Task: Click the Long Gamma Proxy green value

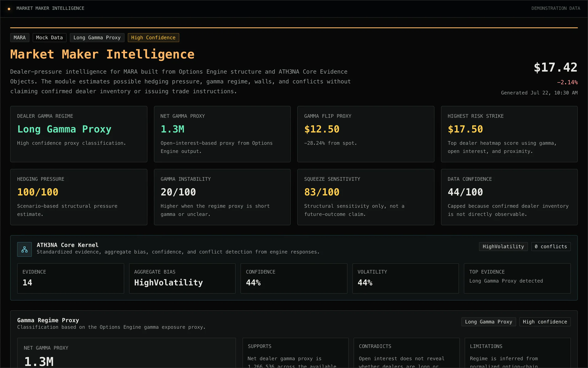Action: tap(64, 129)
